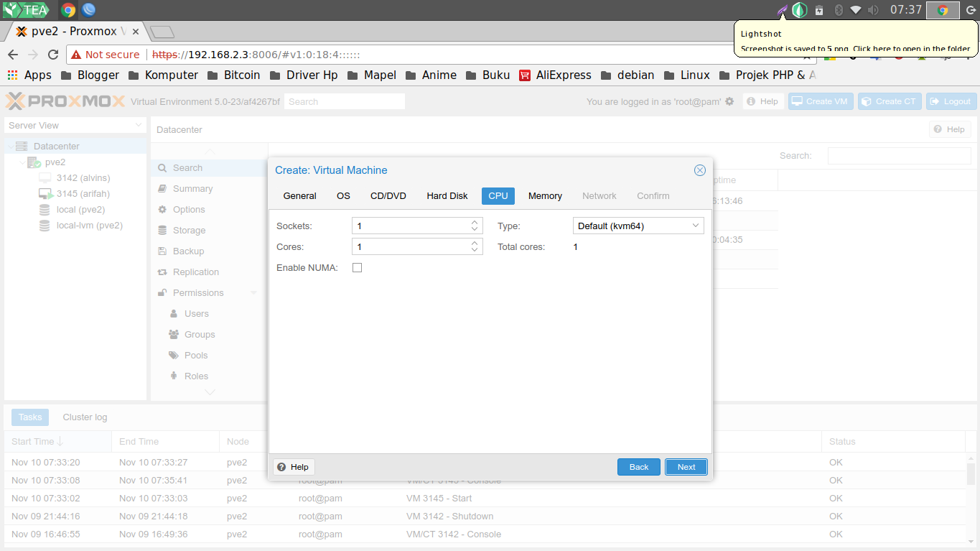Switch to the Cluster log tab
Image resolution: width=980 pixels, height=551 pixels.
(x=85, y=417)
